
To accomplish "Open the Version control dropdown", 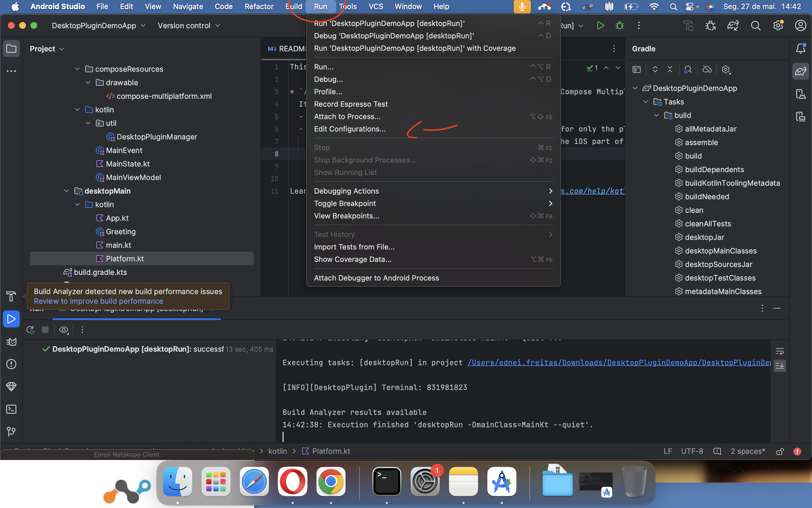I will pyautogui.click(x=189, y=25).
